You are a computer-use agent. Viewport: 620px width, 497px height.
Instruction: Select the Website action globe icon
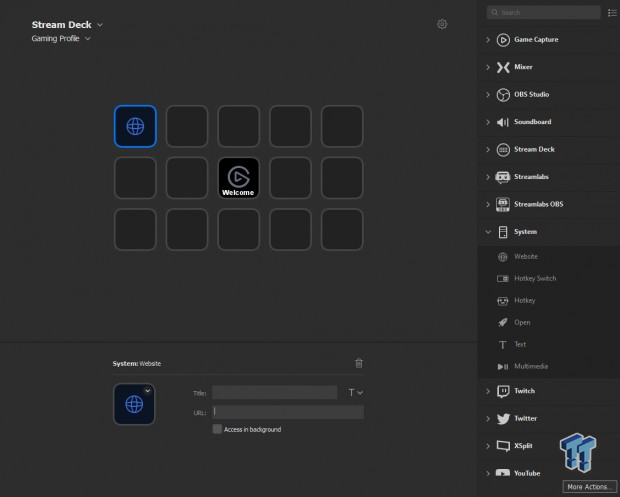click(503, 257)
